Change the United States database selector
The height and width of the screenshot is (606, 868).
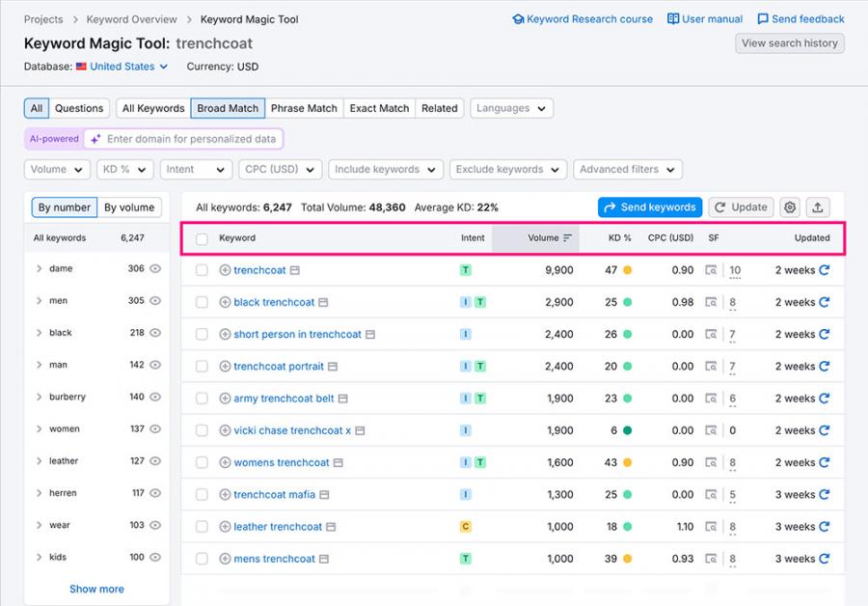122,67
